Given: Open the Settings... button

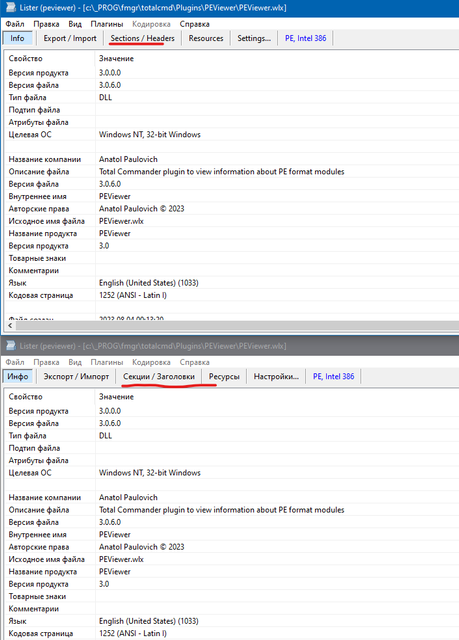Looking at the screenshot, I should click(x=254, y=38).
